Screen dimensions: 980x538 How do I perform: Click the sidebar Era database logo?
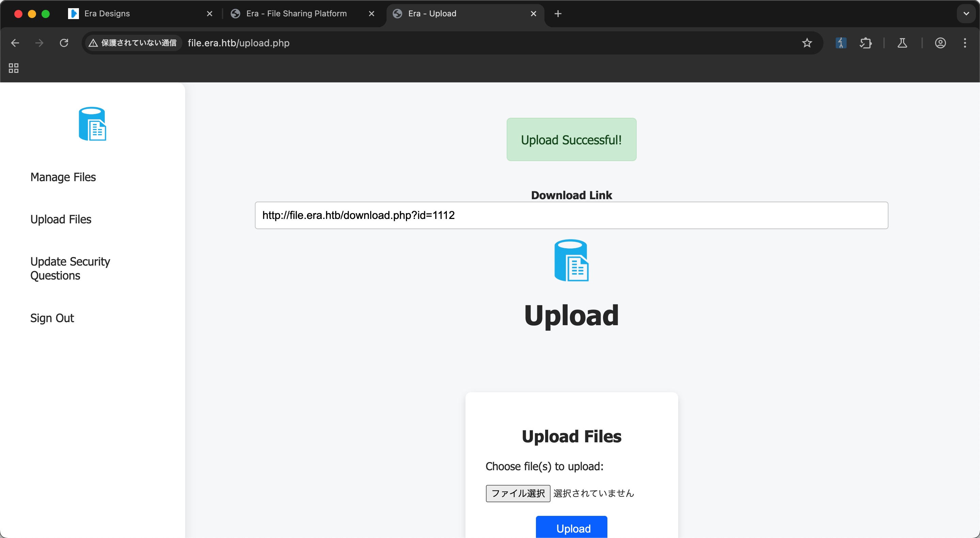92,124
